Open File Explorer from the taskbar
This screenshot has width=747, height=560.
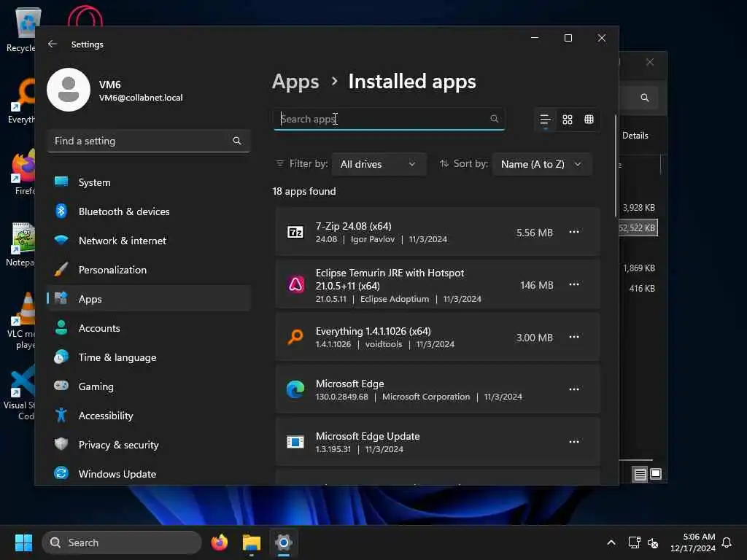point(252,542)
